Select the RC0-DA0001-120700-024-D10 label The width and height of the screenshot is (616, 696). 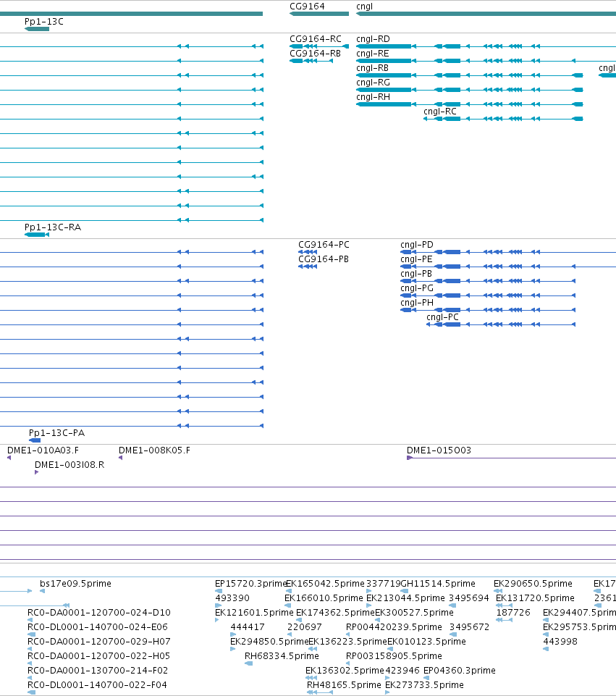coord(99,613)
